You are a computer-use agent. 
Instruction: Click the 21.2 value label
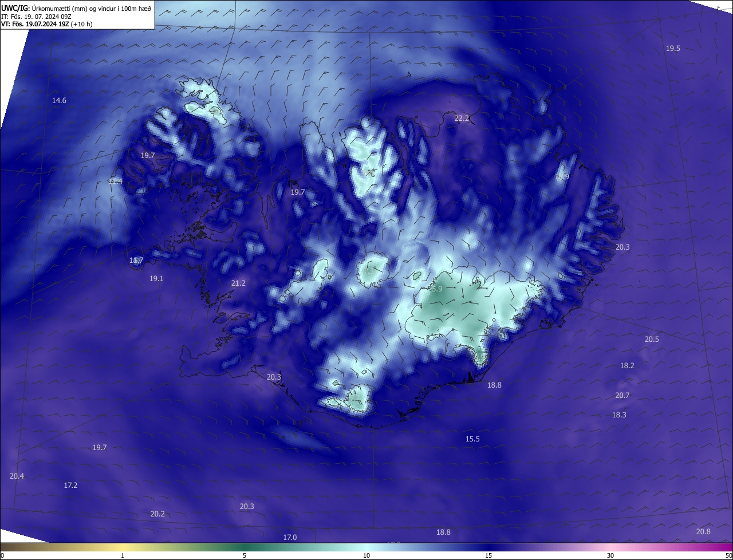coord(238,283)
